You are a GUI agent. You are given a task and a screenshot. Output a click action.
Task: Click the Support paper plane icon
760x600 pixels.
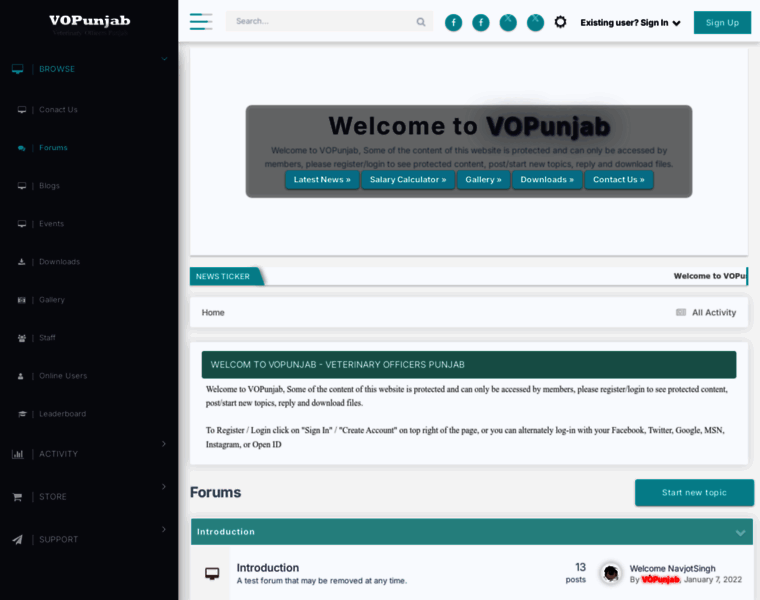[17, 539]
